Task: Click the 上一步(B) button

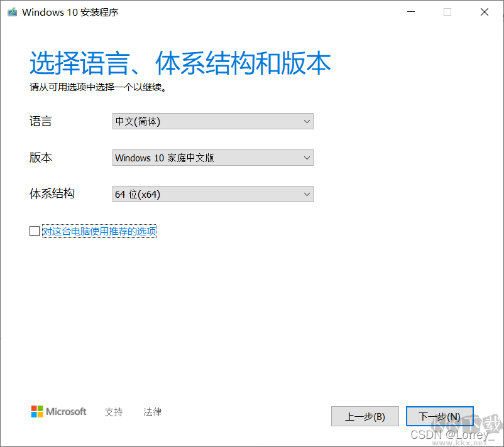Action: click(x=364, y=416)
